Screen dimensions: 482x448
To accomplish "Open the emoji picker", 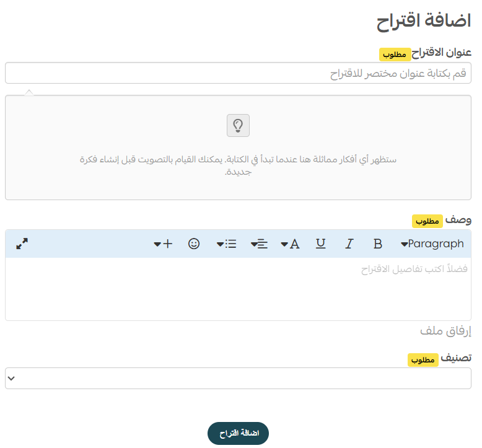I will [194, 244].
